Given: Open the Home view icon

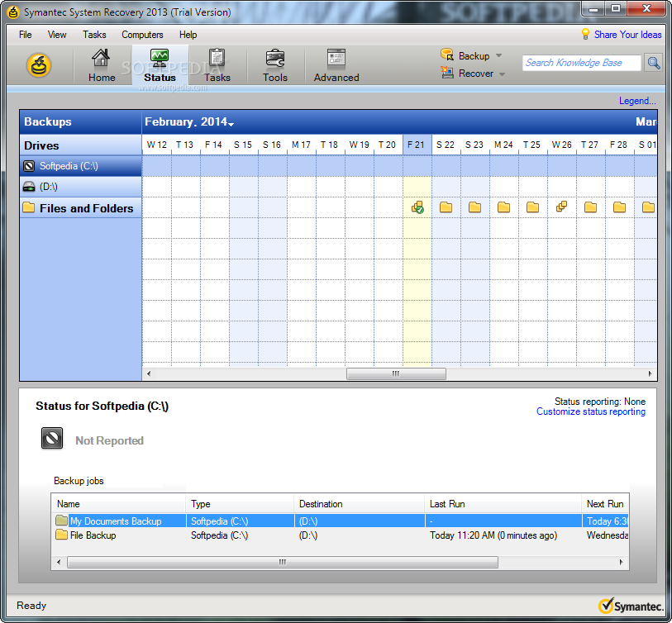Looking at the screenshot, I should point(101,59).
